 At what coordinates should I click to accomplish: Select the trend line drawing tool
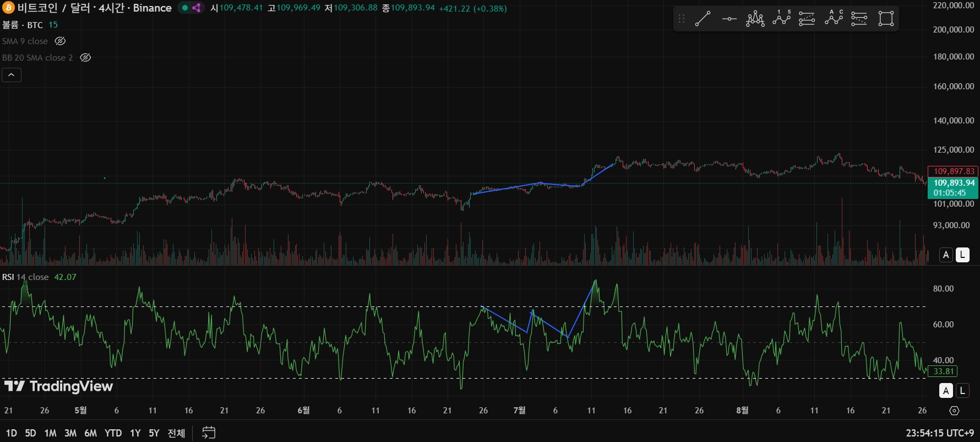(703, 19)
